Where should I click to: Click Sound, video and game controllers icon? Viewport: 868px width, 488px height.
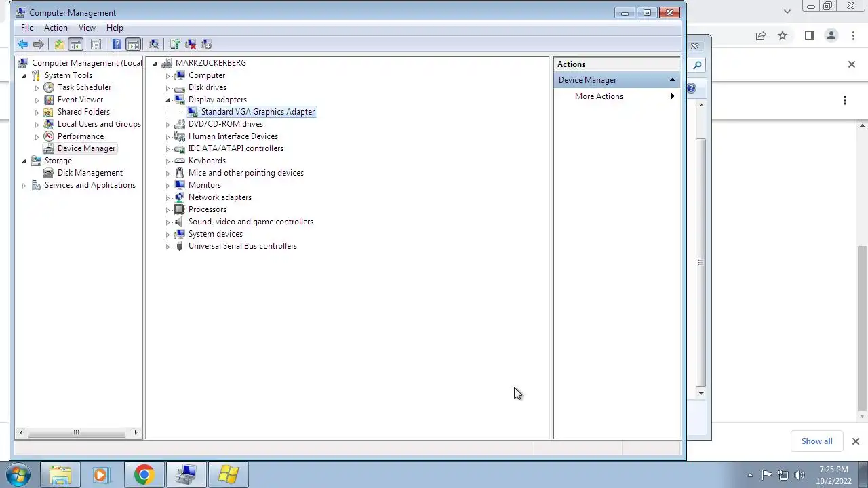179,222
